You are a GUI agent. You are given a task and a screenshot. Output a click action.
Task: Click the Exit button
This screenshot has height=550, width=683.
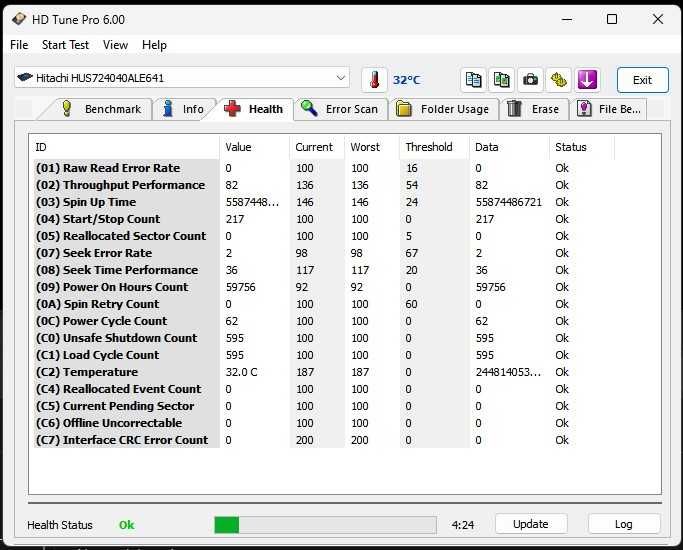[x=642, y=80]
